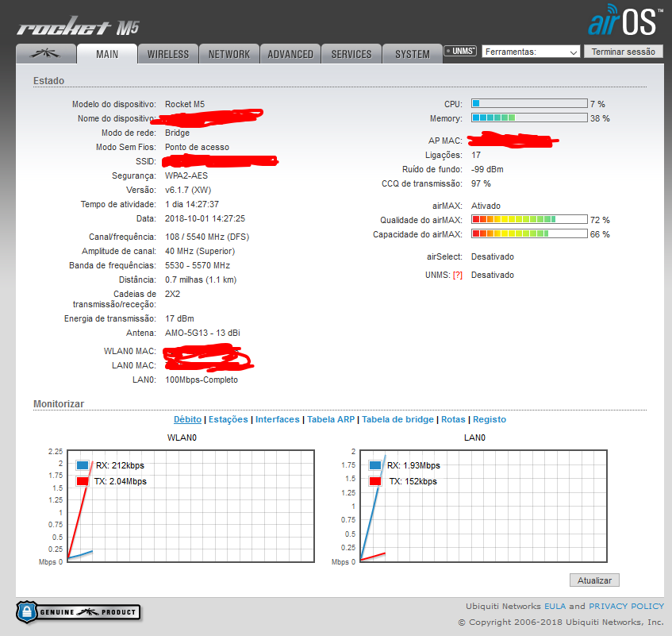
Task: Click the '97 %' CCQ value
Action: click(481, 183)
